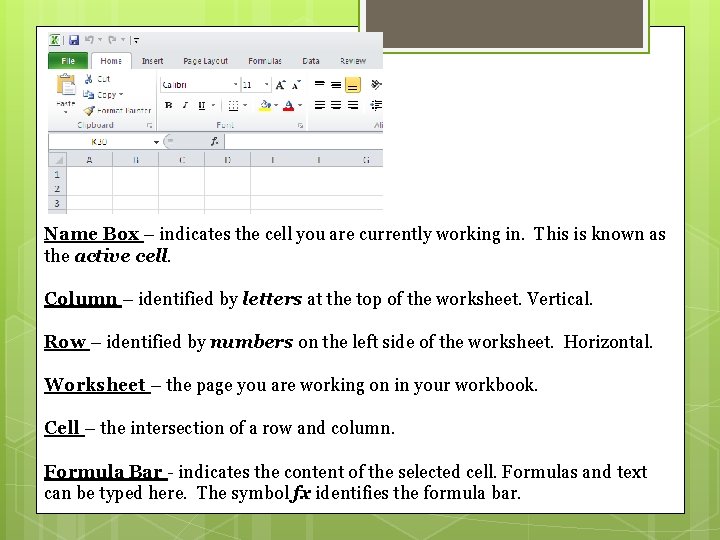
Task: Toggle italic formatting
Action: click(185, 106)
